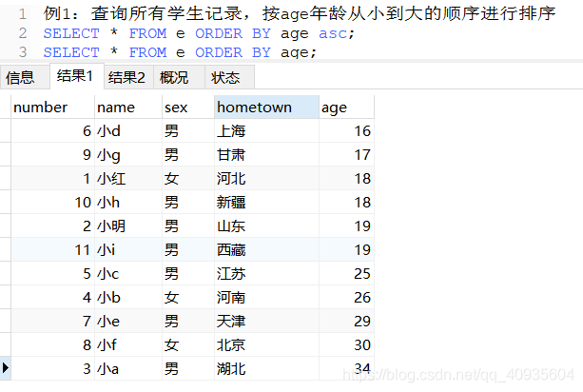Click hometown cell 新疆
The image size is (583, 392).
266,203
